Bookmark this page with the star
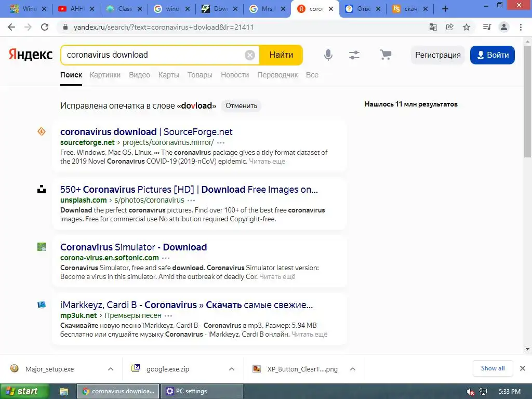The height and width of the screenshot is (399, 532). pyautogui.click(x=467, y=27)
